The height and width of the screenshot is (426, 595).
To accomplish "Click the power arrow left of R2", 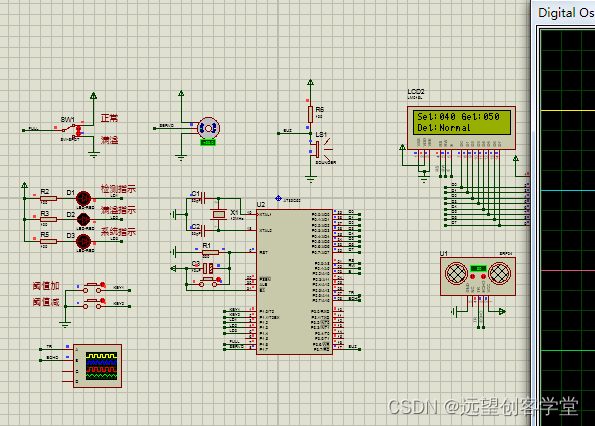I will (25, 185).
